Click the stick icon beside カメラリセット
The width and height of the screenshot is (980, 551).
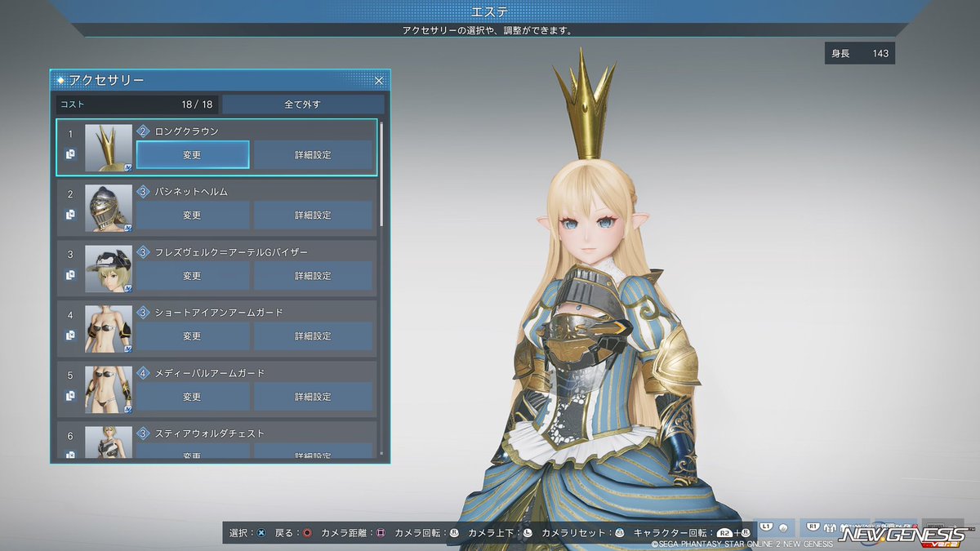(620, 532)
